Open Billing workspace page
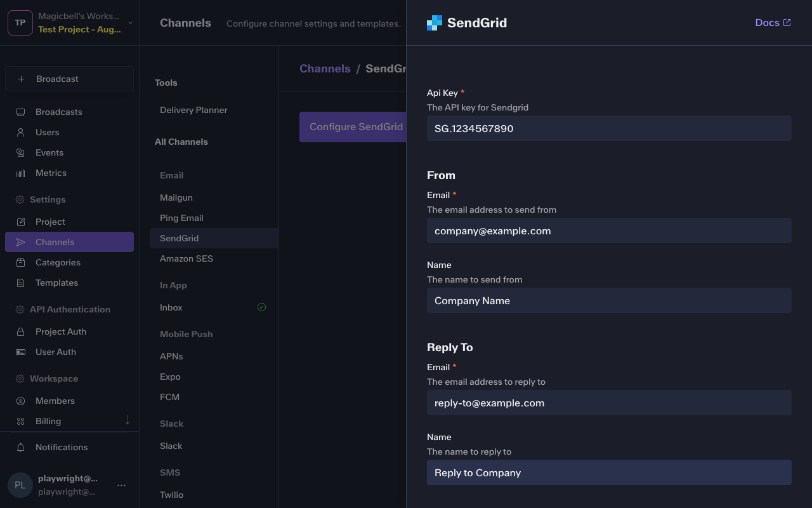The width and height of the screenshot is (812, 508). tap(70, 421)
